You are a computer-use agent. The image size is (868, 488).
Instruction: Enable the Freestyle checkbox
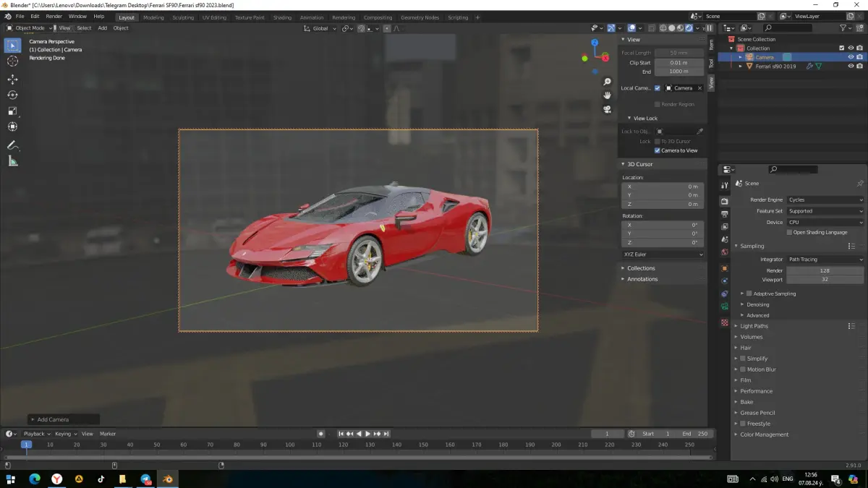[x=743, y=424]
